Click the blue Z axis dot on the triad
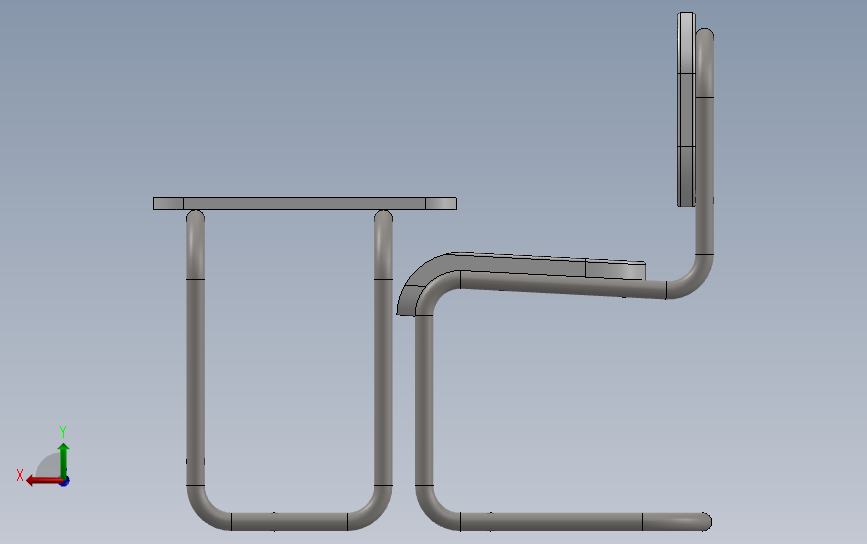 pyautogui.click(x=65, y=482)
